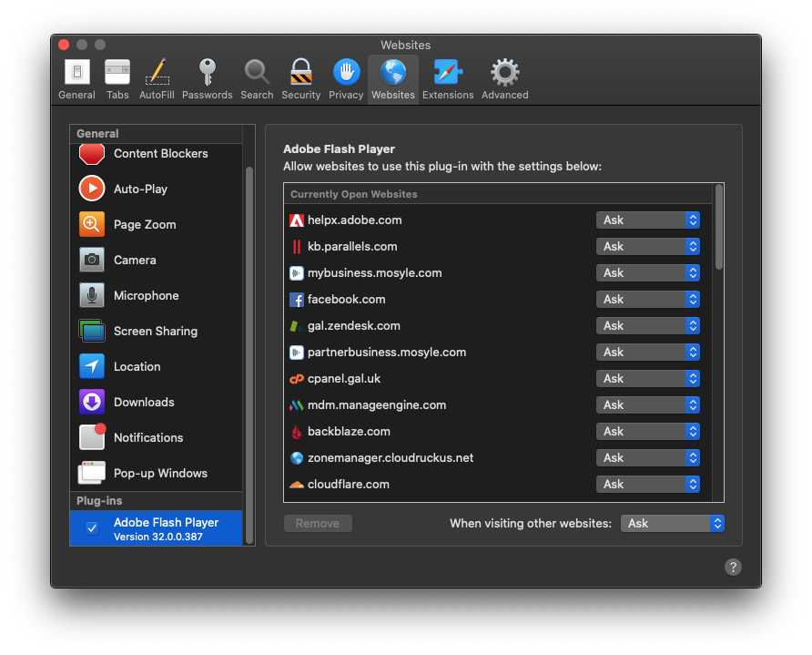Screen dimensions: 812x655
Task: Open the mdm.manageengine.com Ask dropdown
Action: click(648, 405)
